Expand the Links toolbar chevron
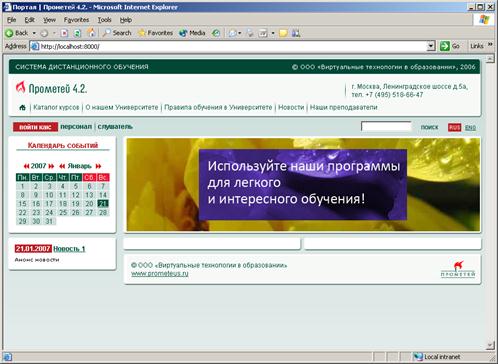Viewport: 498px width, 364px height. click(490, 45)
